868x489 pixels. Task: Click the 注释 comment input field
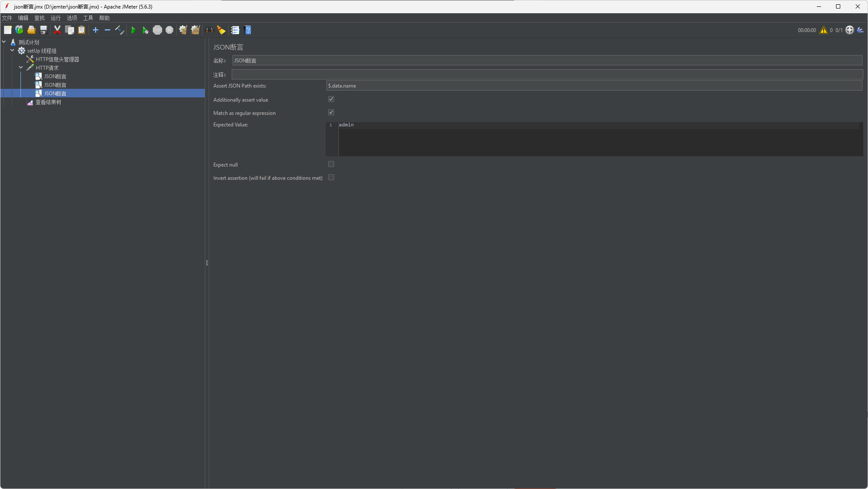click(x=547, y=75)
